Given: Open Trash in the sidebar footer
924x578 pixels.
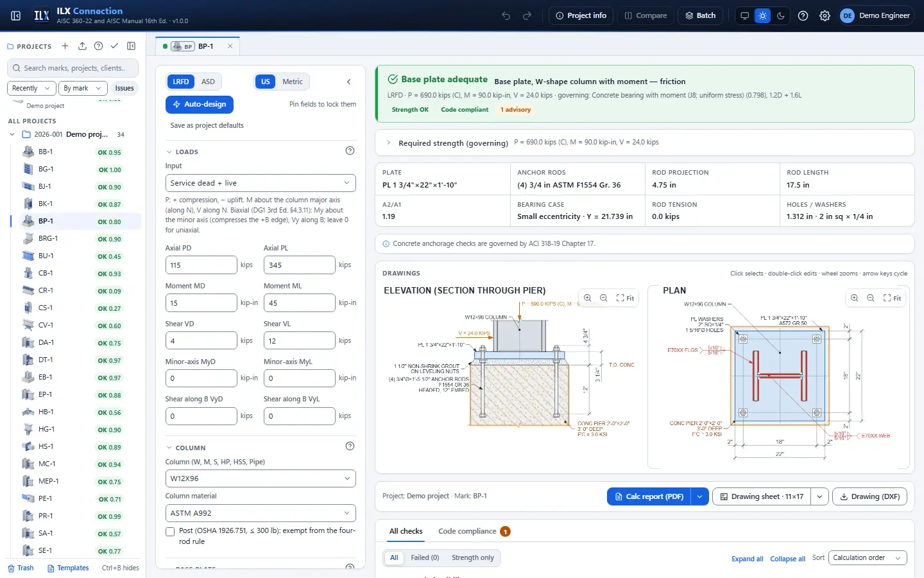Looking at the screenshot, I should 21,568.
